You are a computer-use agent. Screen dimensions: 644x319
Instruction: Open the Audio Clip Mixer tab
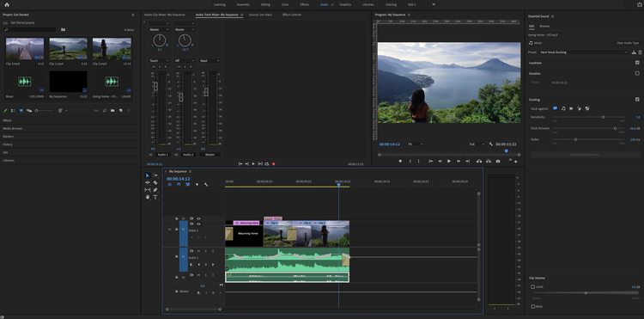click(165, 15)
